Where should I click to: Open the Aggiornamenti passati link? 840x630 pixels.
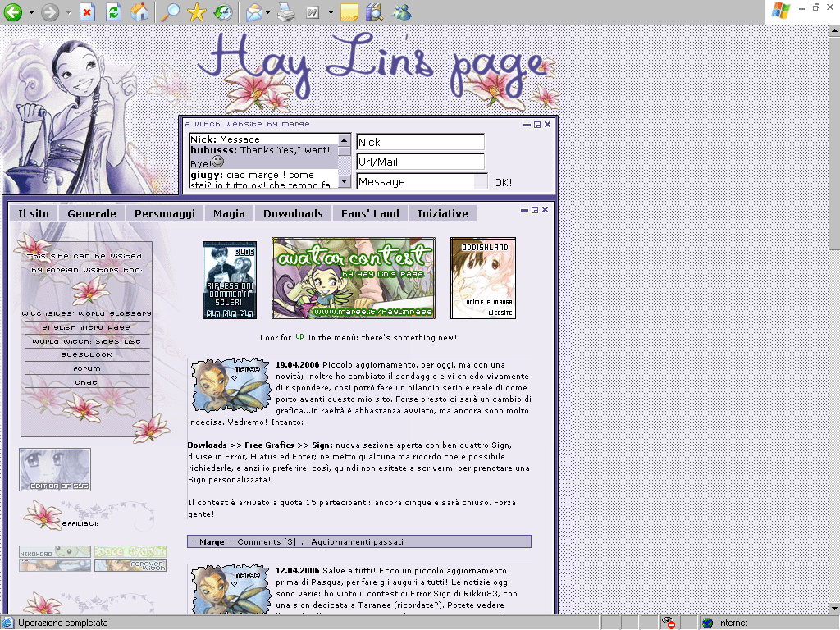(x=357, y=542)
